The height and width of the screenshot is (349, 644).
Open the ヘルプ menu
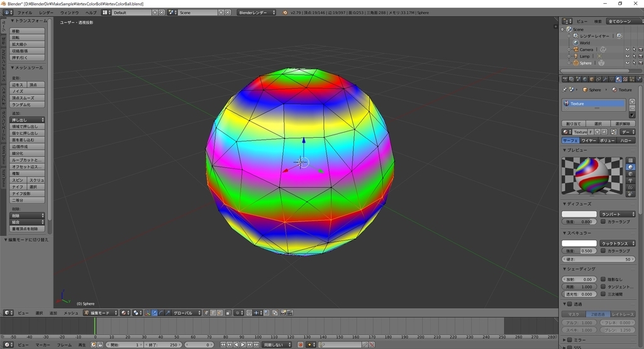[x=91, y=13]
